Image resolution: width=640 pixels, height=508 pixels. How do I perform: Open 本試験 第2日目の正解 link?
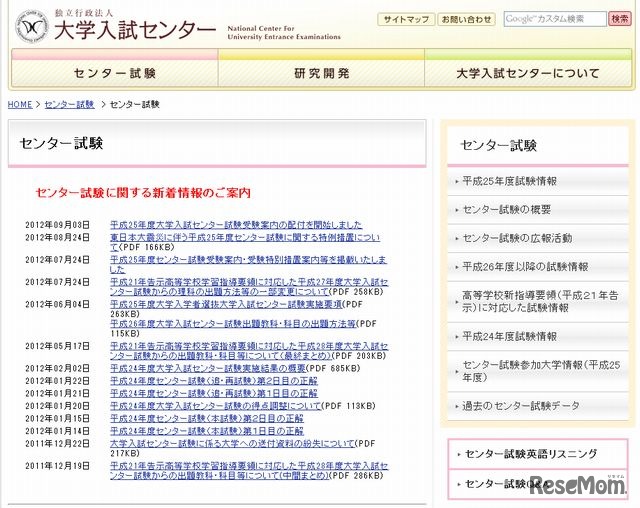point(207,418)
